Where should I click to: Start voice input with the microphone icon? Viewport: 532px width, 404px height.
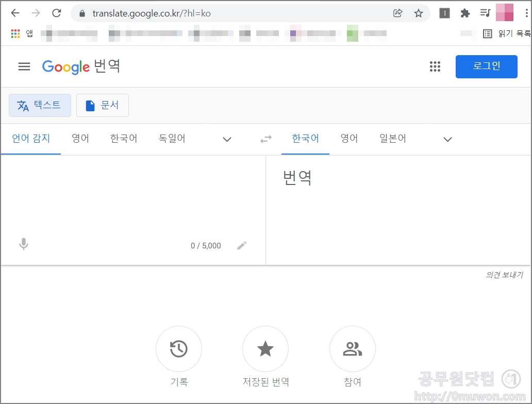(24, 244)
